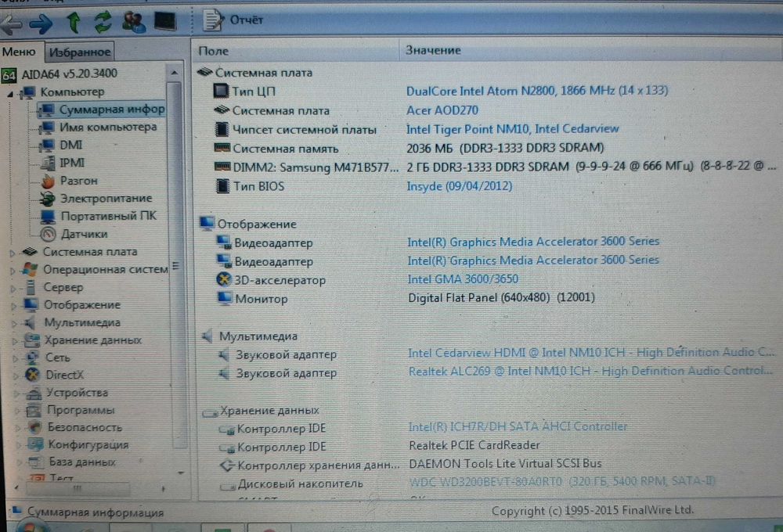The width and height of the screenshot is (783, 532).
Task: Expand the Хранение данных tree node
Action: click(x=15, y=341)
